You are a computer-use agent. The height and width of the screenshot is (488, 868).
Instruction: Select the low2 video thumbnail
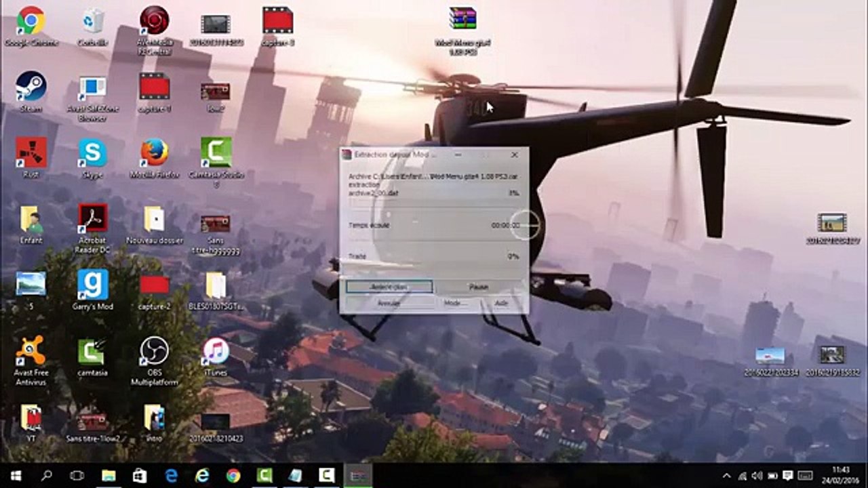pyautogui.click(x=216, y=96)
